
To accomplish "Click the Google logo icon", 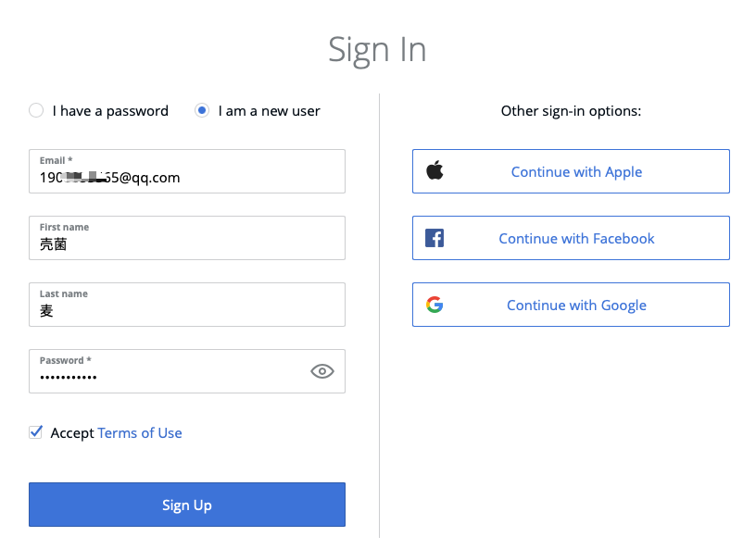I will click(x=435, y=305).
